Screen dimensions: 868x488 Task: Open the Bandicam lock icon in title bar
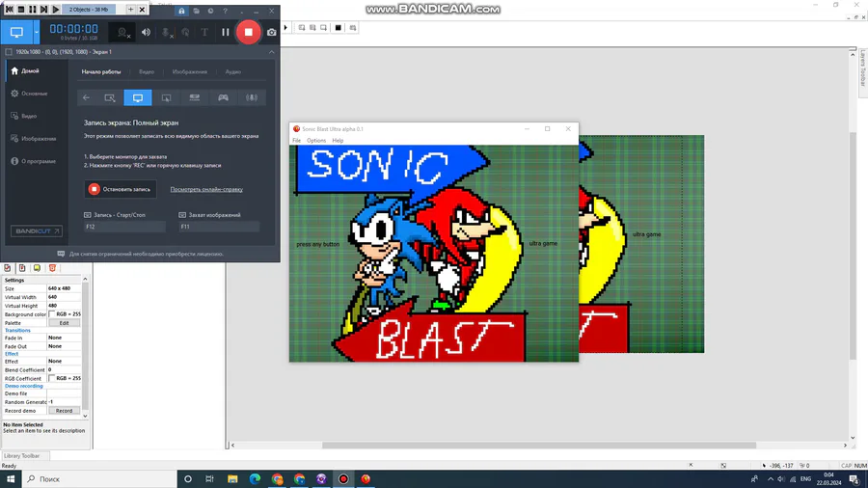click(181, 11)
